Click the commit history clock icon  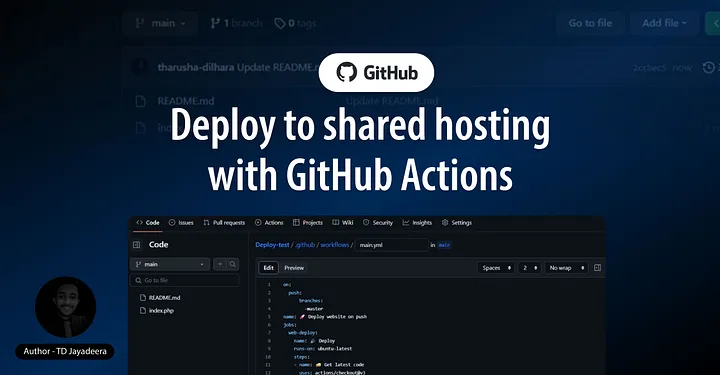(709, 67)
